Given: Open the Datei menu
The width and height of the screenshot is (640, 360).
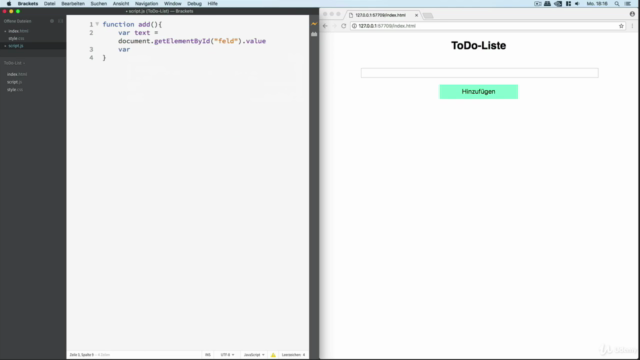Looking at the screenshot, I should point(49,4).
